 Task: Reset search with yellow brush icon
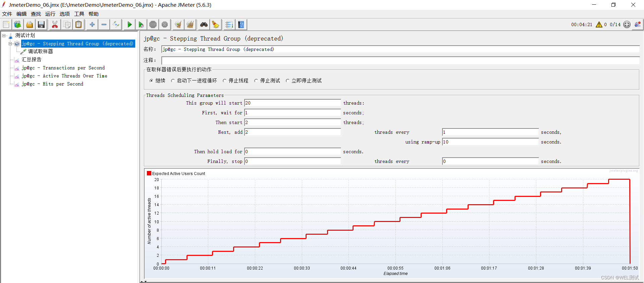click(216, 24)
